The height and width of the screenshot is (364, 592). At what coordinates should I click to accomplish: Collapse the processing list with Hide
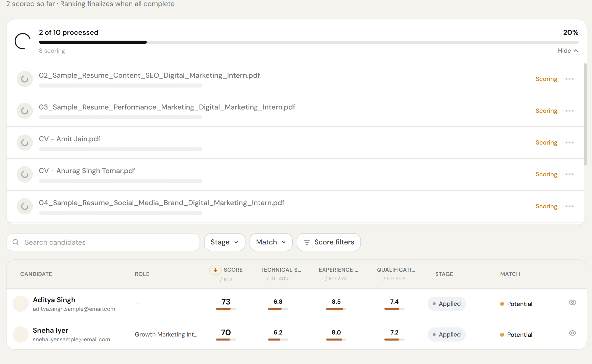tap(568, 51)
